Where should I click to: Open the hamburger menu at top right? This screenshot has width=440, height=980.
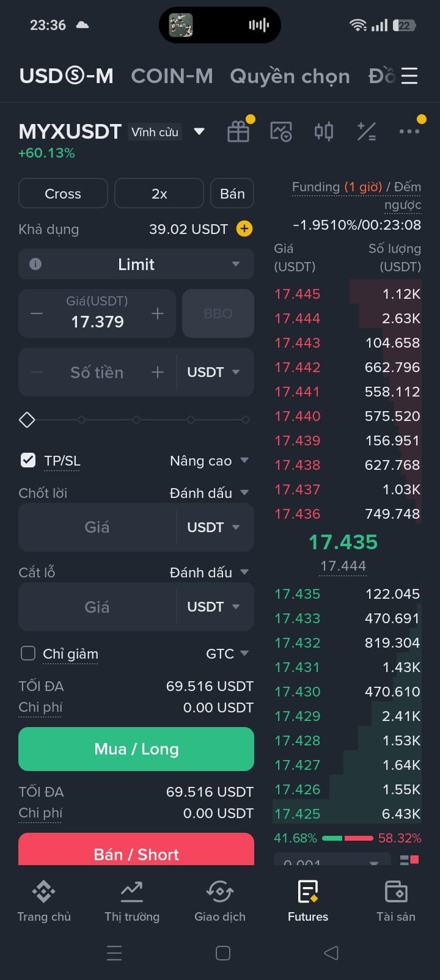[409, 76]
